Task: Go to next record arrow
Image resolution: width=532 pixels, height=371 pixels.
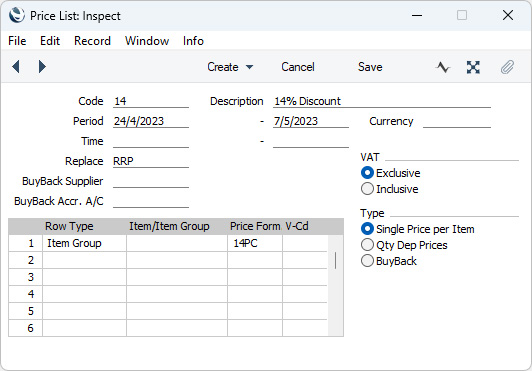Action: (42, 67)
